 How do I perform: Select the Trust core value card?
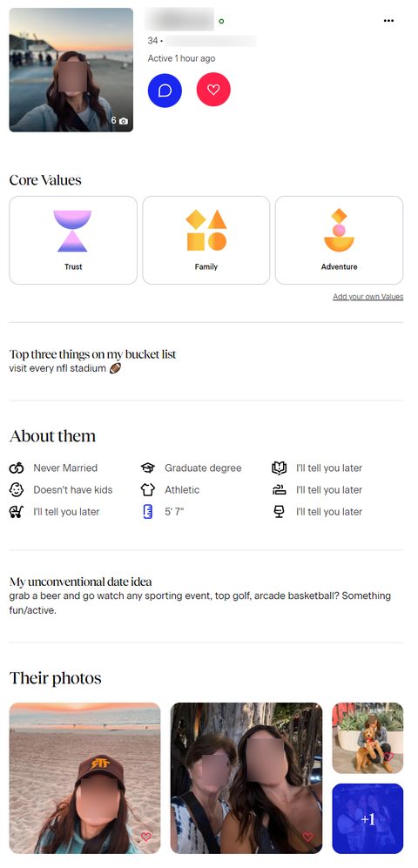[x=73, y=240]
